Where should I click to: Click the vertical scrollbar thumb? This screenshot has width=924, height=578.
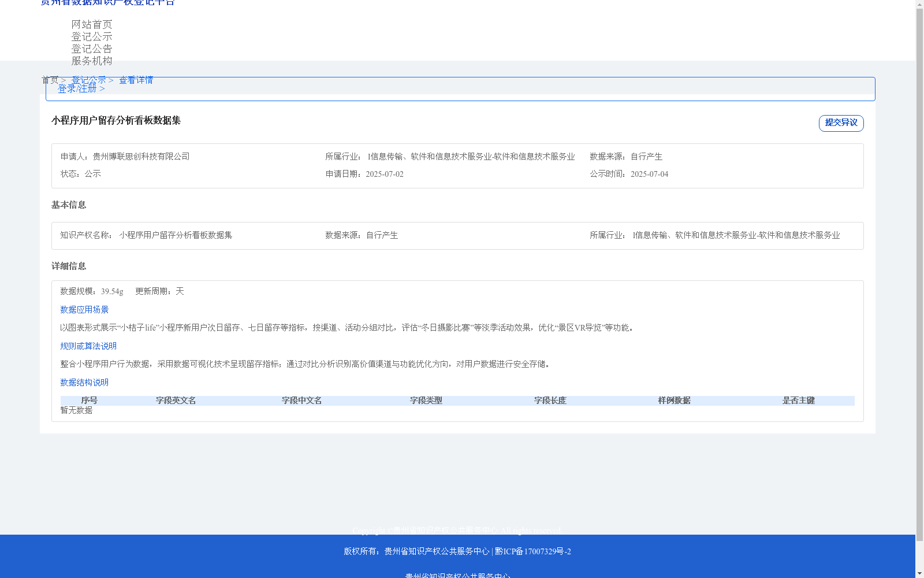(920, 276)
